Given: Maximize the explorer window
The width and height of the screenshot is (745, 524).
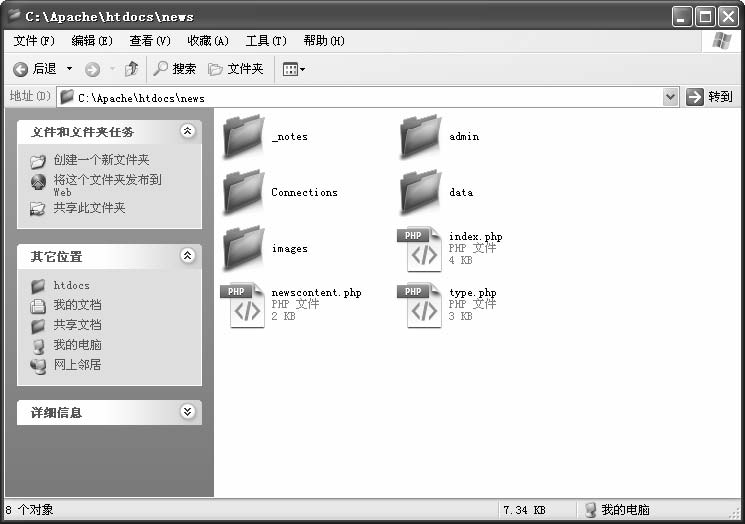Looking at the screenshot, I should coord(705,17).
